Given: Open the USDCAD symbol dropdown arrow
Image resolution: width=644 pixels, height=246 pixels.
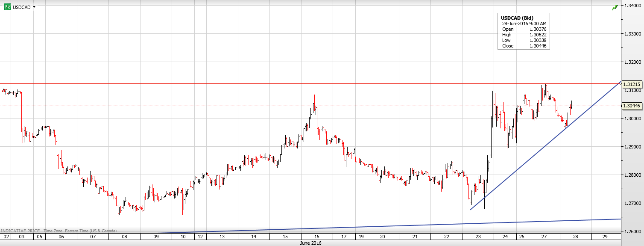Looking at the screenshot, I should pyautogui.click(x=34, y=7).
